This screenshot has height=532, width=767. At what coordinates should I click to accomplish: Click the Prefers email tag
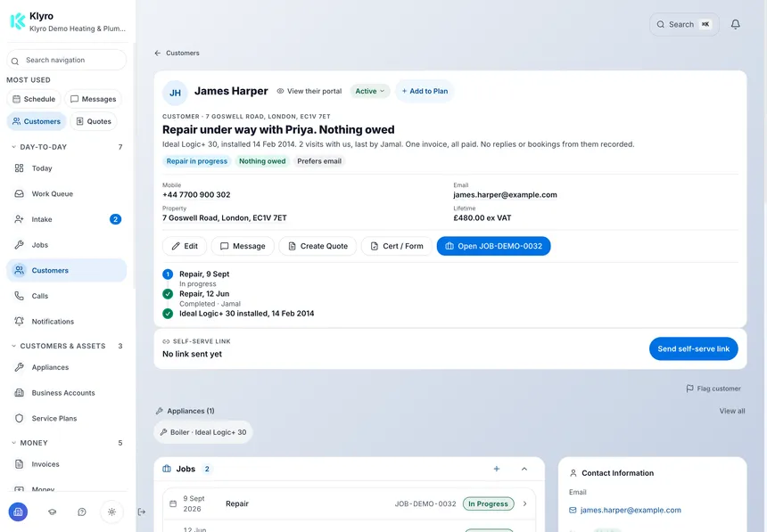[319, 161]
